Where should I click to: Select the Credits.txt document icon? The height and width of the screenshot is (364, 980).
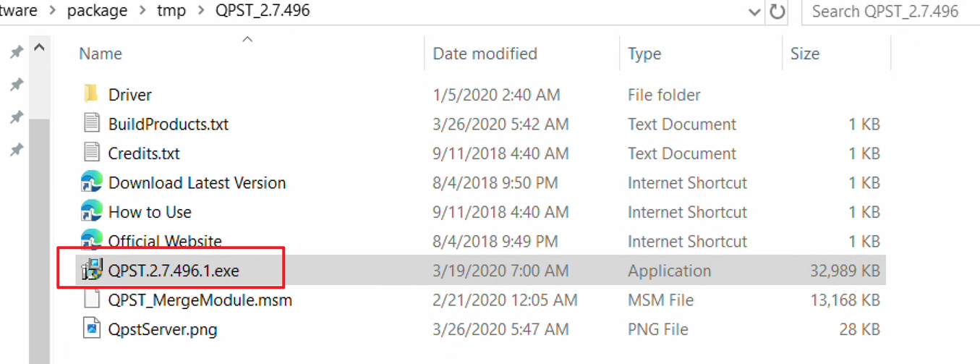click(x=91, y=153)
